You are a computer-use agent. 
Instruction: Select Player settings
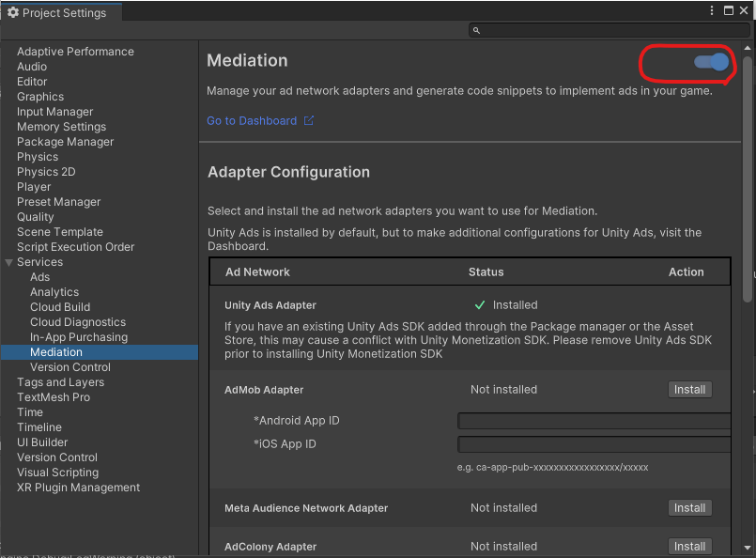(x=34, y=187)
